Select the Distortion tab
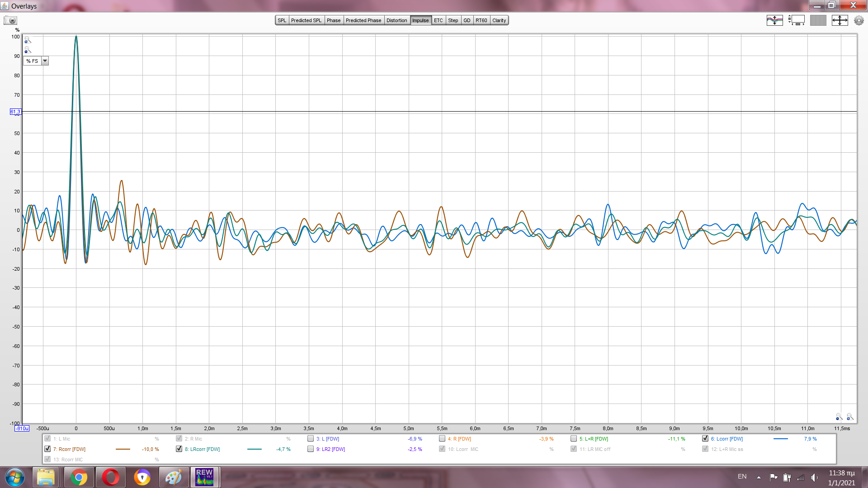 [396, 20]
